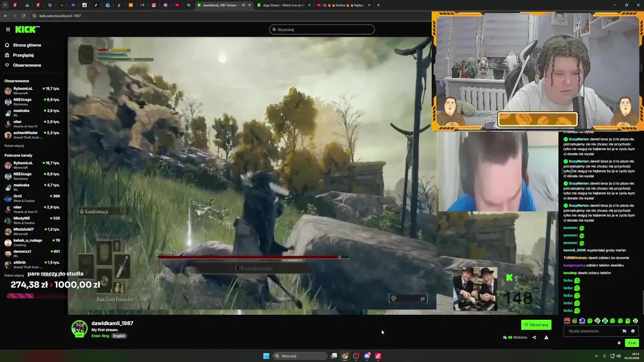Expand Pokaż więcej under Polecane kanały

(14, 276)
